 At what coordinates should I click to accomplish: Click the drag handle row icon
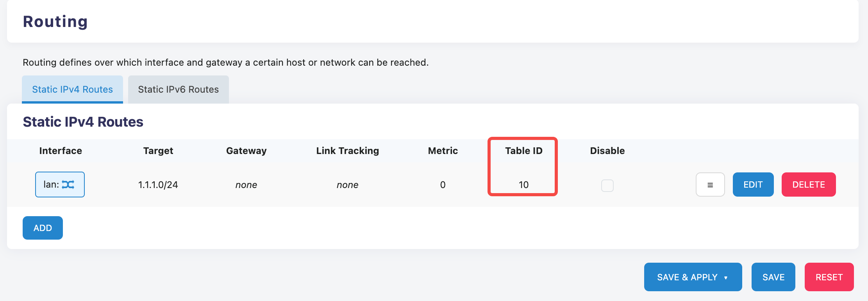coord(710,185)
